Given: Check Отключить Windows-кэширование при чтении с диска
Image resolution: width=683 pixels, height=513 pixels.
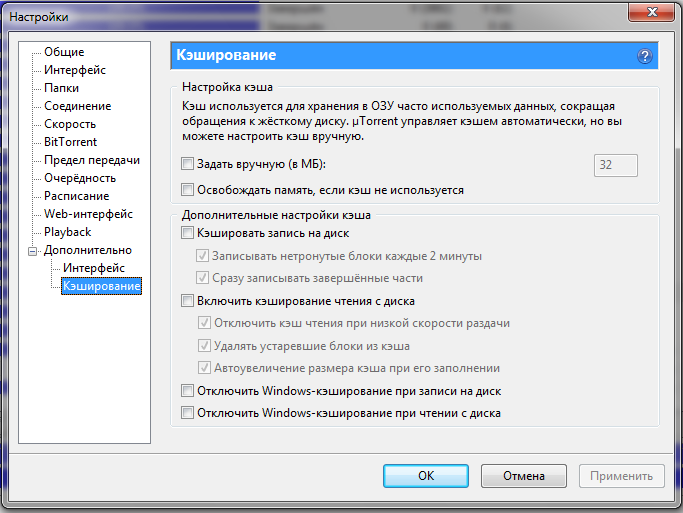Looking at the screenshot, I should 187,412.
